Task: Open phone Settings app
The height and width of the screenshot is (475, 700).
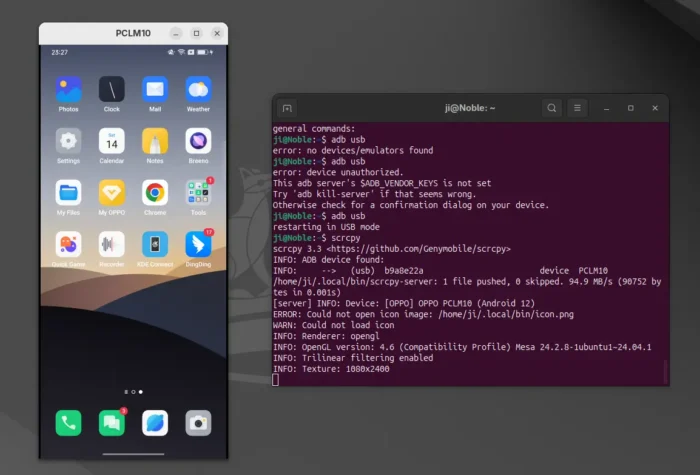Action: tap(68, 141)
